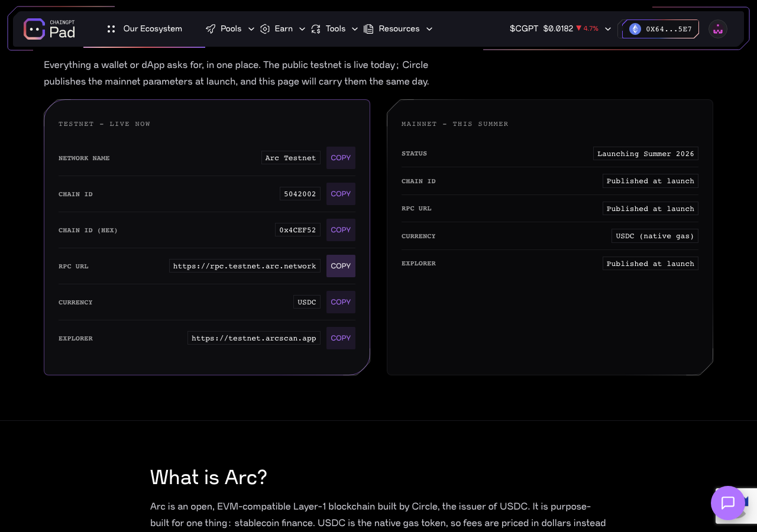
Task: Open the Tools menu item
Action: tap(335, 29)
